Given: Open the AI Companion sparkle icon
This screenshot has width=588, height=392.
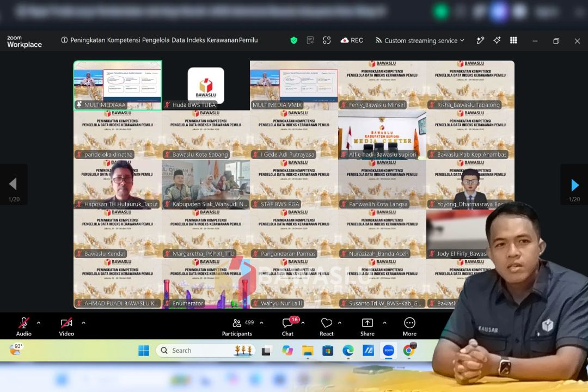Looking at the screenshot, I should [497, 40].
